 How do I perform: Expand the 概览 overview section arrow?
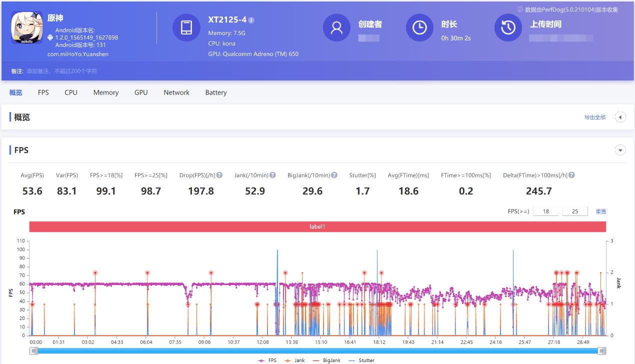pyautogui.click(x=620, y=116)
